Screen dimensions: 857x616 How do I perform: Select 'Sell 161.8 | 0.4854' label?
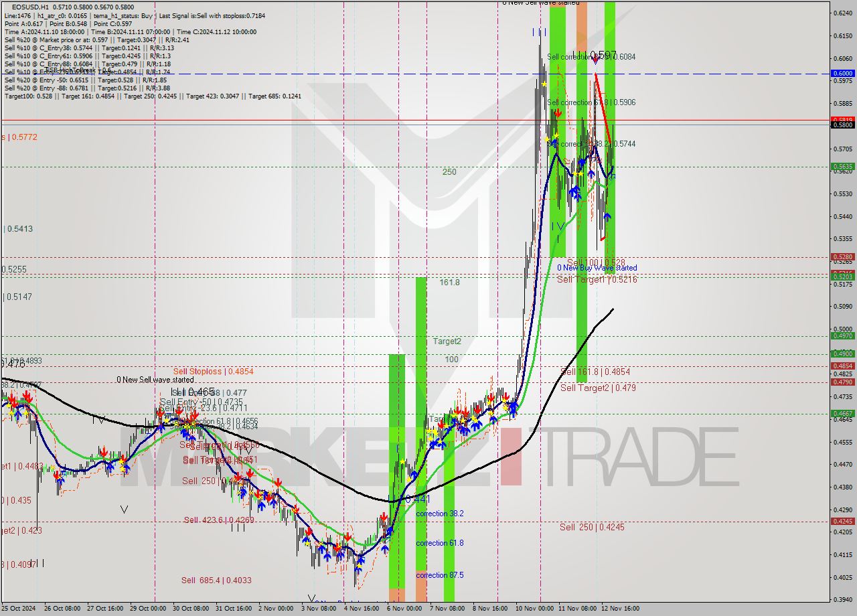click(595, 372)
